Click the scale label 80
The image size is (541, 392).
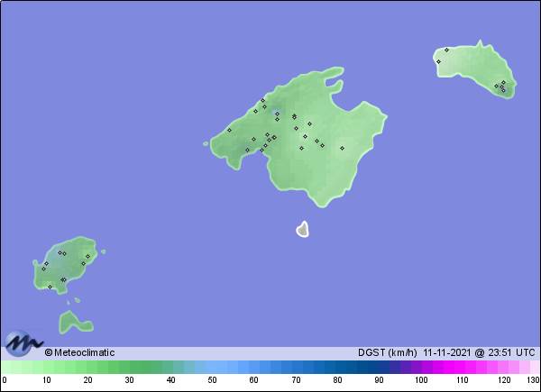337,380
